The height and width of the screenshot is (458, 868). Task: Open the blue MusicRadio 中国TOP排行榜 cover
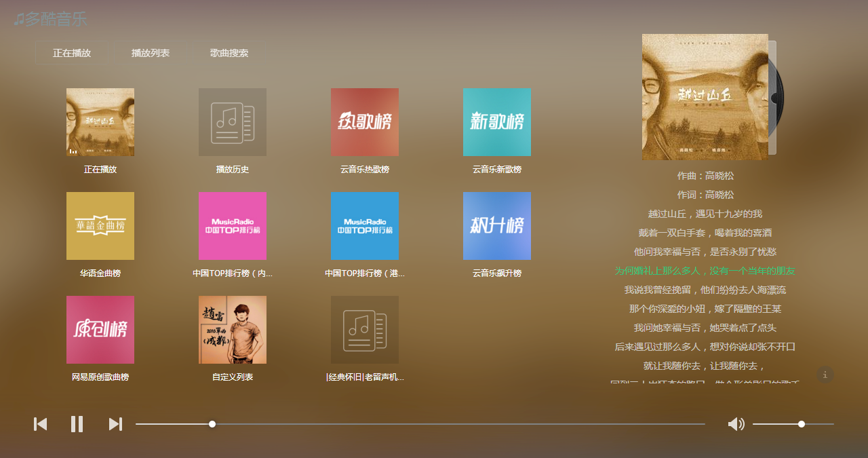tap(365, 226)
